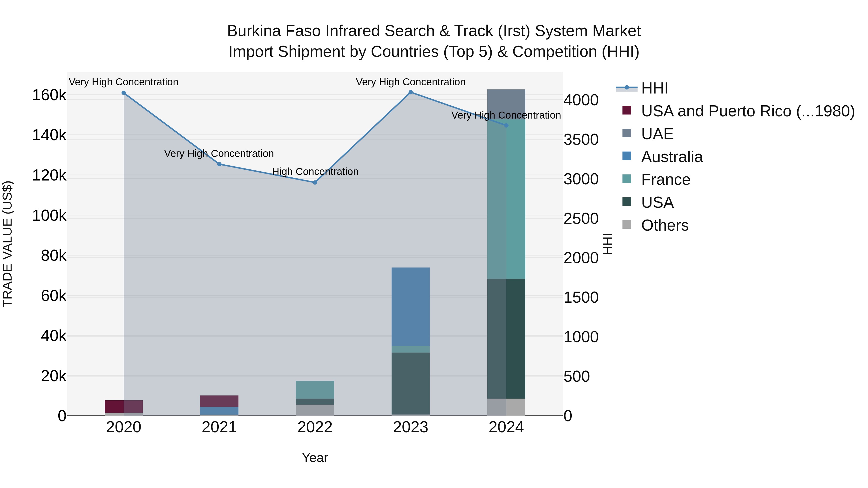Click the 'High Concentration' annotation at 2022
Viewport: 868px width, 488px height.
click(315, 172)
